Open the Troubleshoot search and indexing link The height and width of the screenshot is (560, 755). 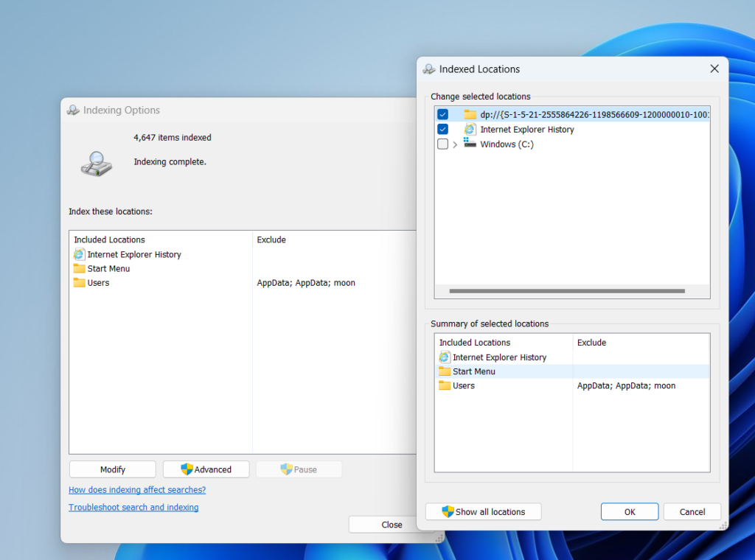[133, 507]
